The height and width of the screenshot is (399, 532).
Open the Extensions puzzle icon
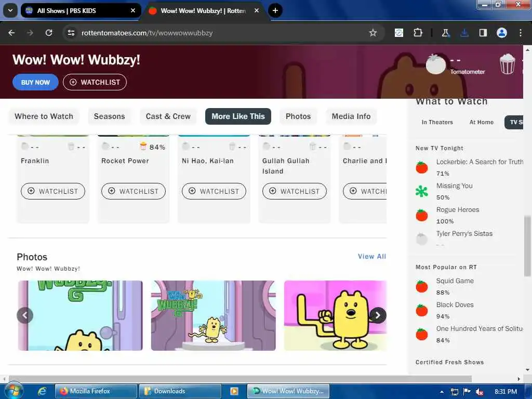pos(418,33)
